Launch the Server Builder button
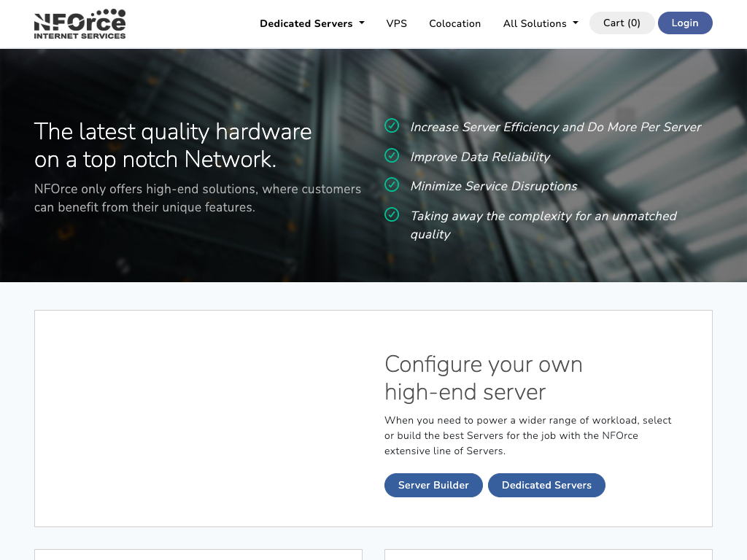This screenshot has height=560, width=747. 433,485
